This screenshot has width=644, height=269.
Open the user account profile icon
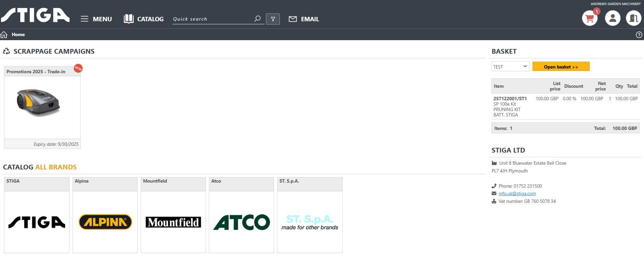pyautogui.click(x=613, y=18)
